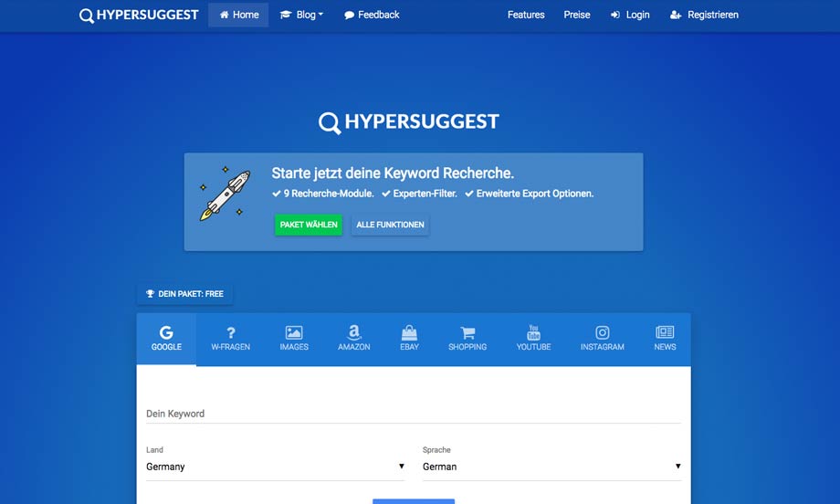The image size is (840, 504).
Task: Click the Erweiterte Export Optionen text
Action: pyautogui.click(x=535, y=194)
